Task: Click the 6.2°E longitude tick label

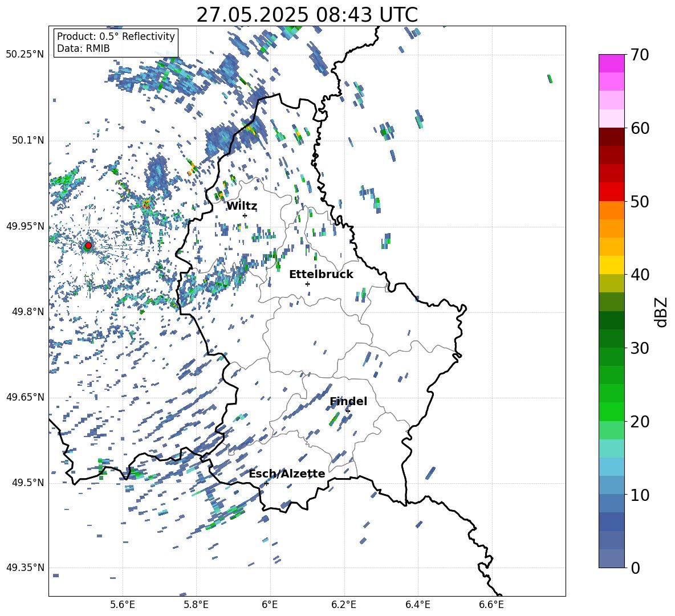Action: 344,605
